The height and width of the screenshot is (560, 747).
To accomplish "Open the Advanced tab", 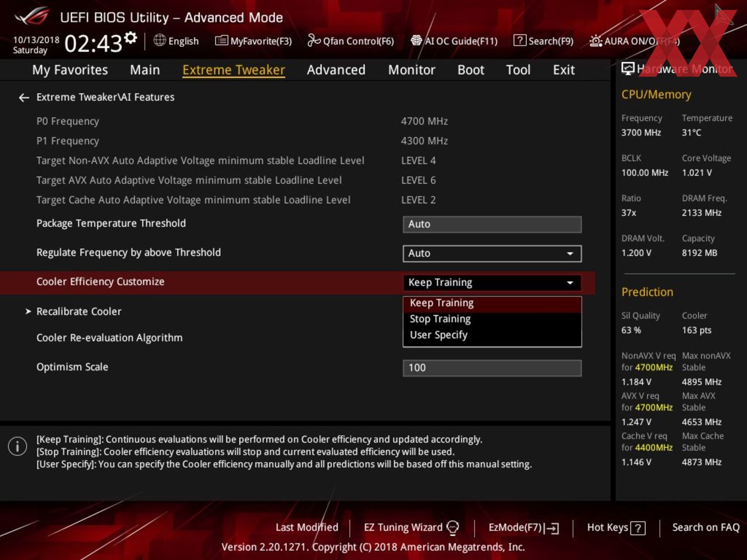I will click(336, 70).
